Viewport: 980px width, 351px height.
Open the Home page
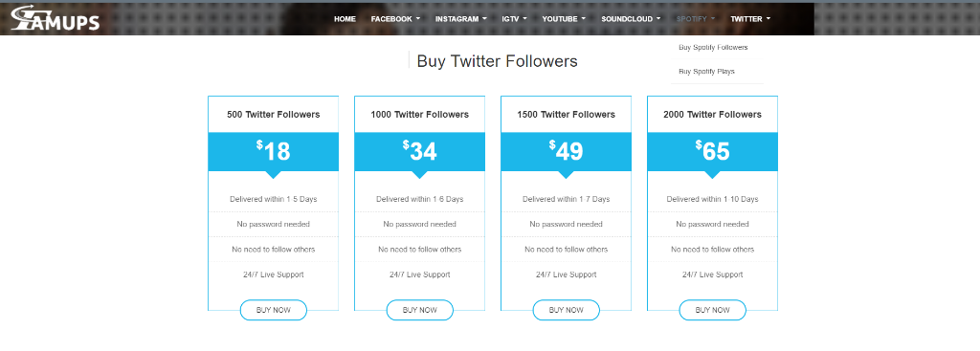coord(345,19)
